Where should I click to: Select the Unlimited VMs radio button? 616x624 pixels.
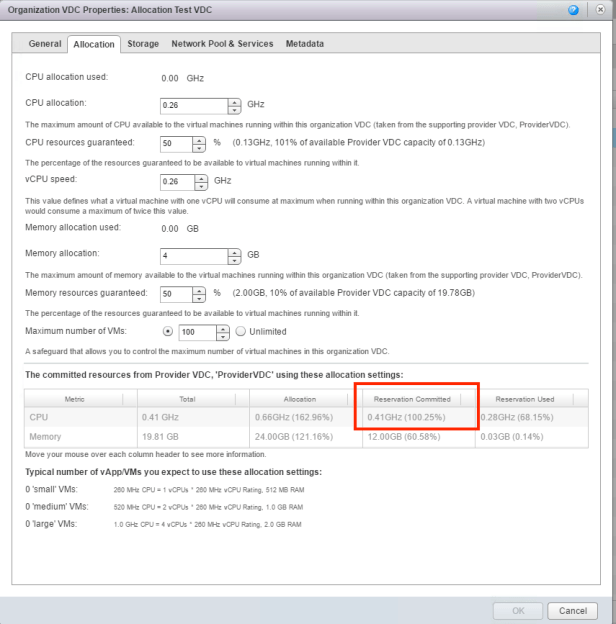coord(240,331)
